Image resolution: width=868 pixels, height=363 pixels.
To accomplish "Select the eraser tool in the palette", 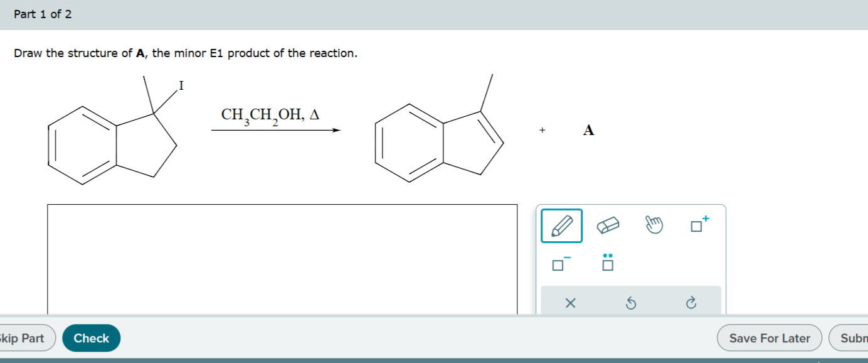I will click(x=607, y=225).
